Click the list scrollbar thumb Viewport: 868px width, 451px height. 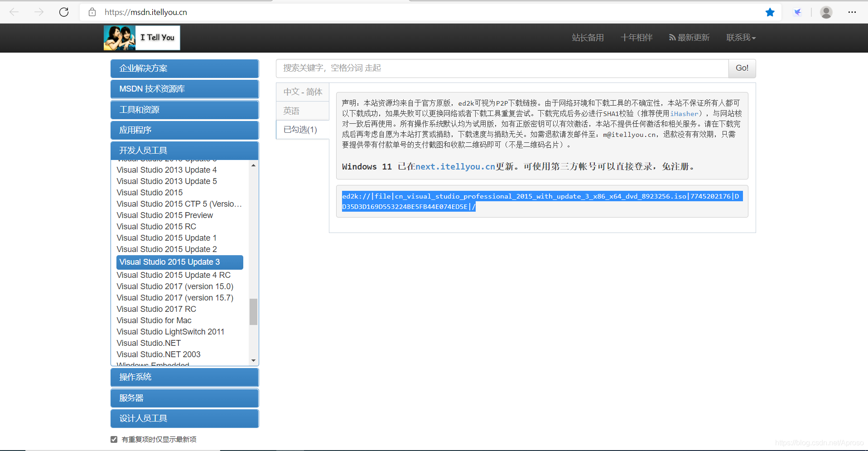pos(253,311)
